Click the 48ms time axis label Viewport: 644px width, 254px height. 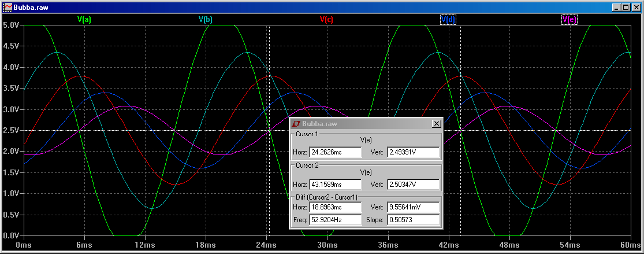click(509, 245)
